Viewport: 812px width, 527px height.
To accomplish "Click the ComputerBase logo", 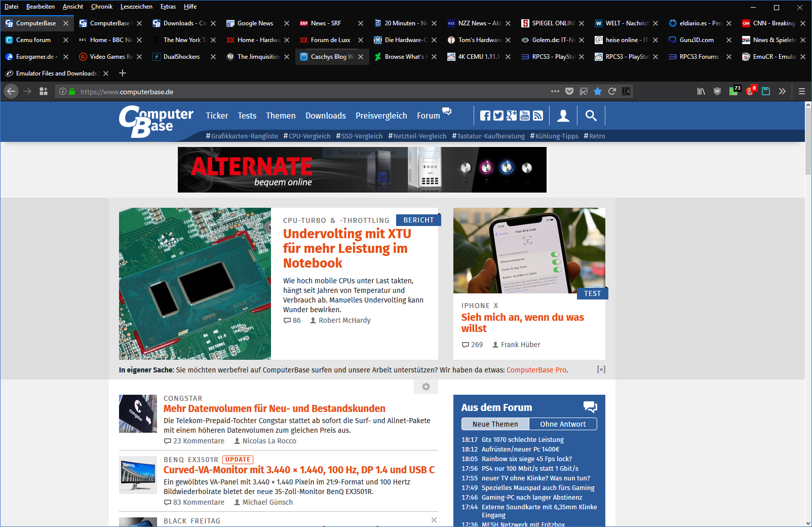I will click(156, 122).
